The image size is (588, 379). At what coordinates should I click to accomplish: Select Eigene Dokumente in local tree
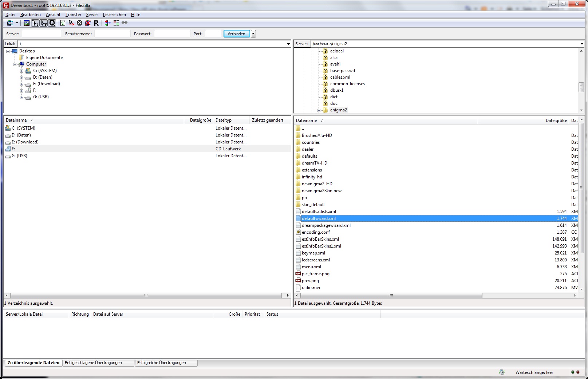tap(44, 58)
